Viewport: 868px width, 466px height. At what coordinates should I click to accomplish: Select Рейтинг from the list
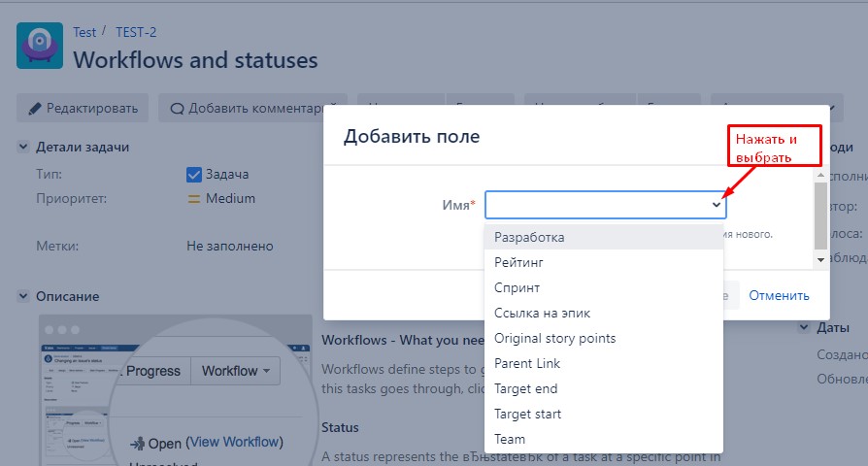(603, 262)
